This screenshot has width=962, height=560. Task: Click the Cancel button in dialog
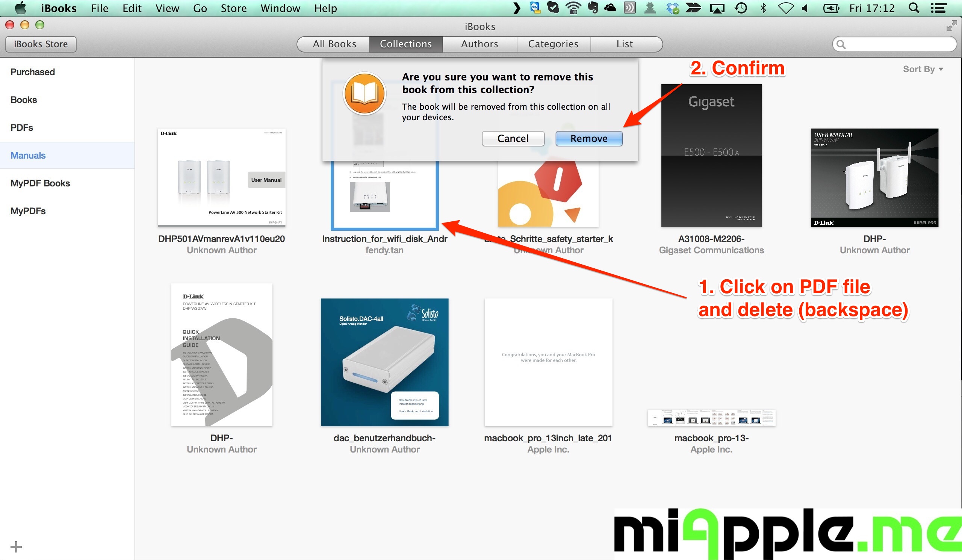click(512, 139)
